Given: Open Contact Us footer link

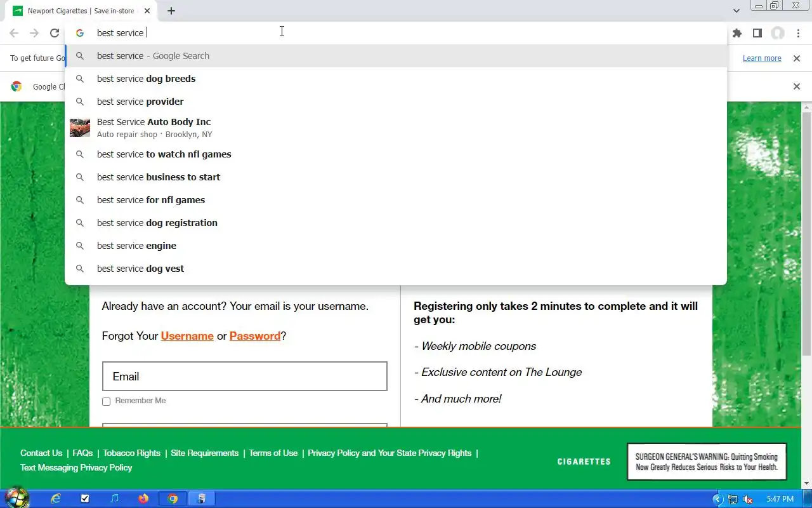Looking at the screenshot, I should [x=41, y=453].
